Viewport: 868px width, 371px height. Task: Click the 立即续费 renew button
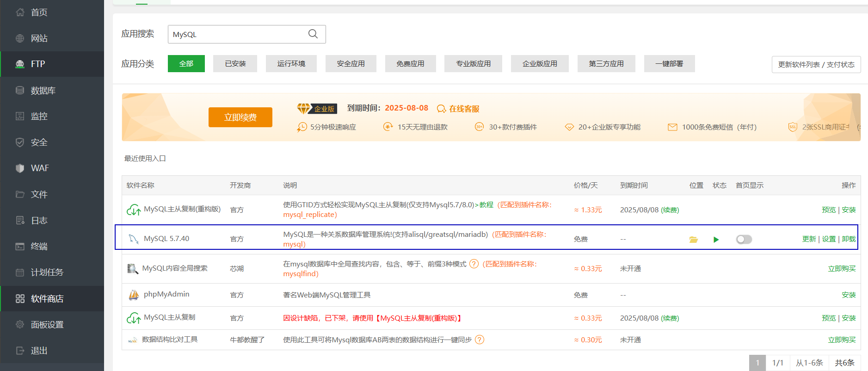coord(240,117)
